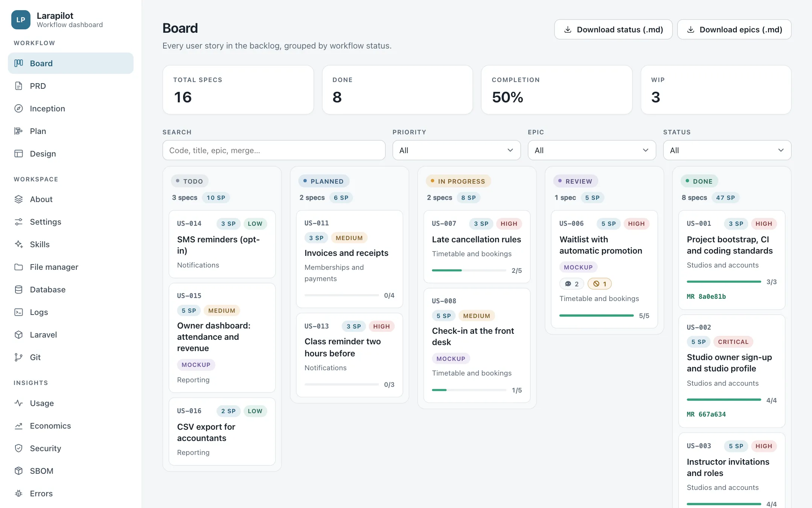The image size is (812, 508).
Task: Click the comments badge on US-006
Action: tap(571, 284)
